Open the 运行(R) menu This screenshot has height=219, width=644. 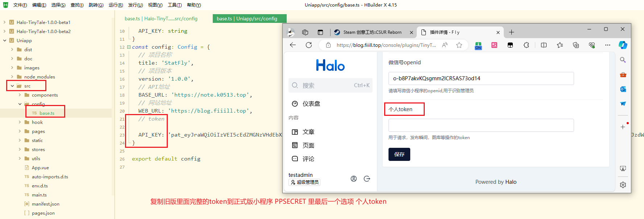pos(116,5)
